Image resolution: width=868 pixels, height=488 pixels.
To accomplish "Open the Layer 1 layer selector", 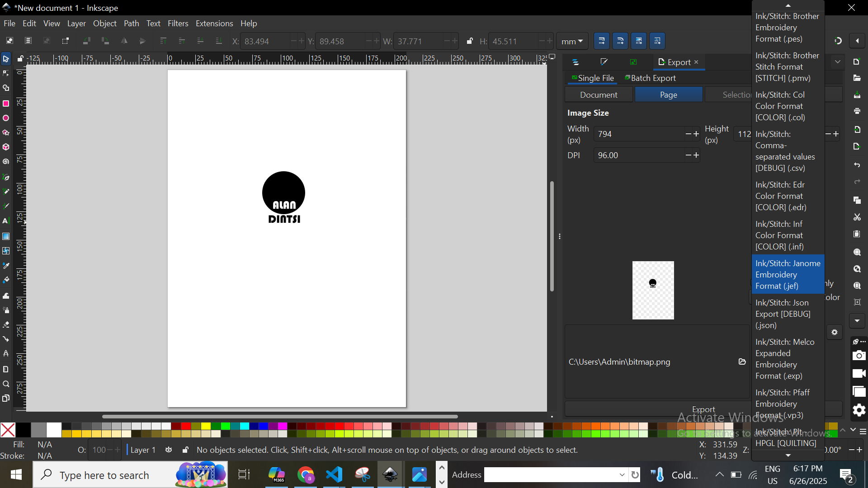I will click(x=143, y=450).
